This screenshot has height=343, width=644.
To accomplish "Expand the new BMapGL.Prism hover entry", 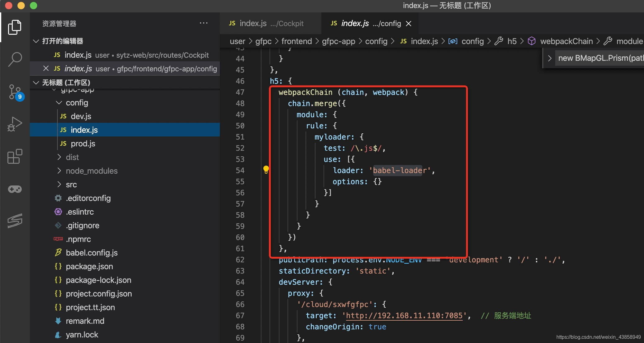I will coord(550,58).
